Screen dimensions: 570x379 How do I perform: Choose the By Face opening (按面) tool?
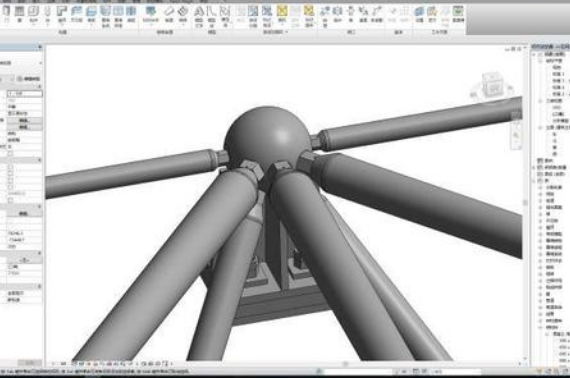point(325,15)
